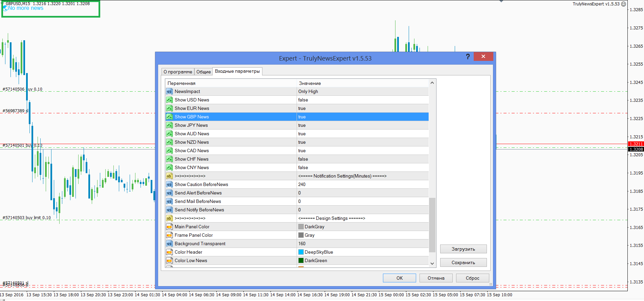The image size is (644, 301).
Task: Toggle the Show CHF News false value
Action: 363,159
